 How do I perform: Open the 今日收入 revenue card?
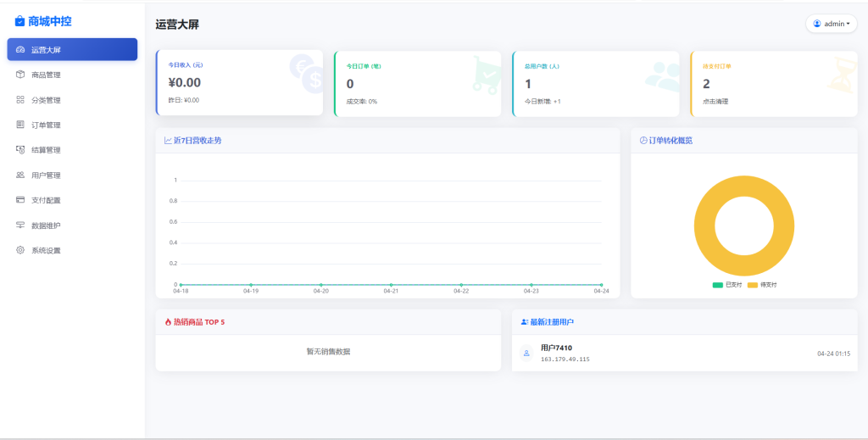[x=240, y=82]
